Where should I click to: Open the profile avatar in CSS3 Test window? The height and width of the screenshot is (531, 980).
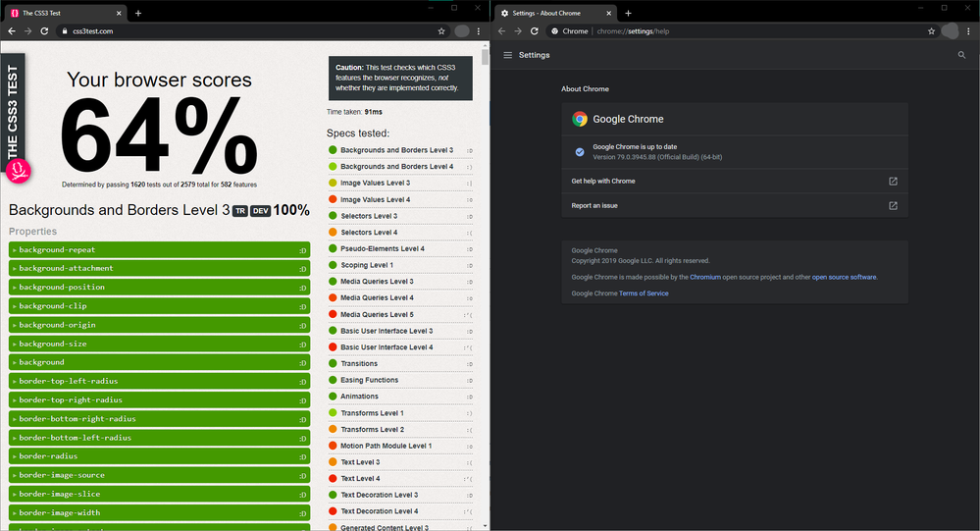[x=462, y=30]
